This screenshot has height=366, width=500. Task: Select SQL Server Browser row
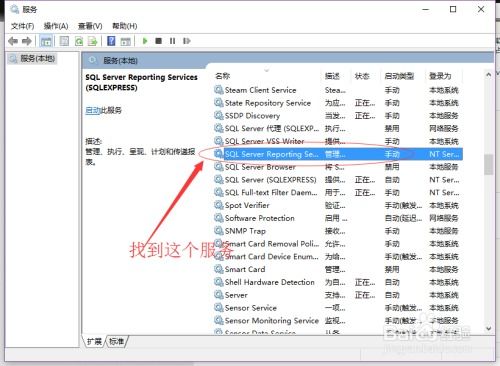(338, 167)
